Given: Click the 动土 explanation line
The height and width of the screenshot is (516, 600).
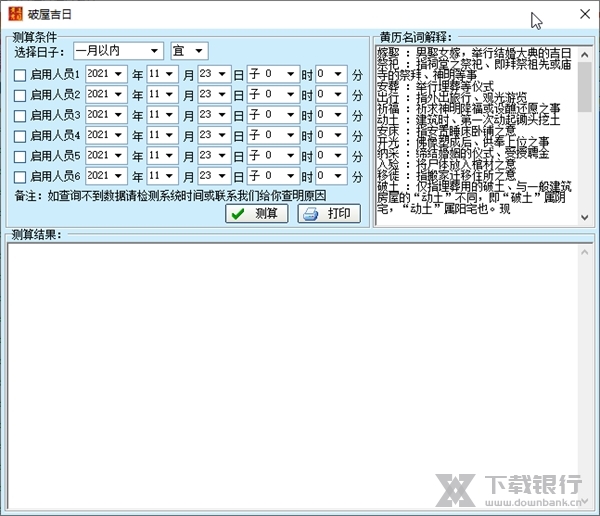Looking at the screenshot, I should [x=468, y=120].
